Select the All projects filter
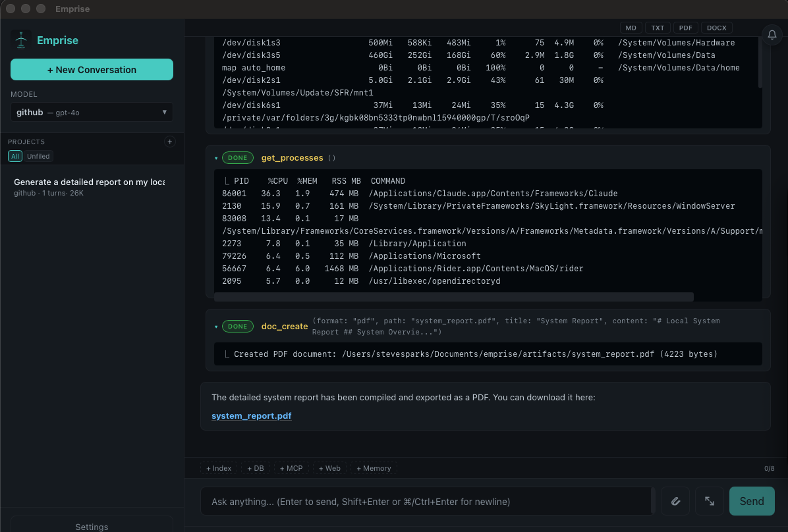 [x=15, y=156]
